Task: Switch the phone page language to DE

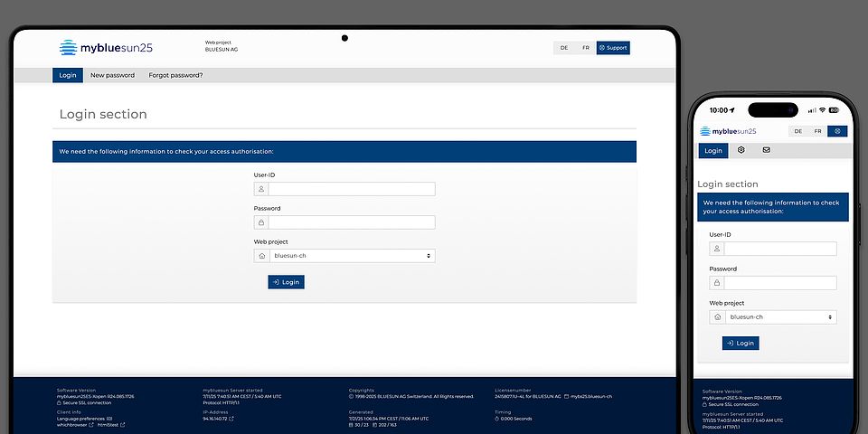Action: 797,131
